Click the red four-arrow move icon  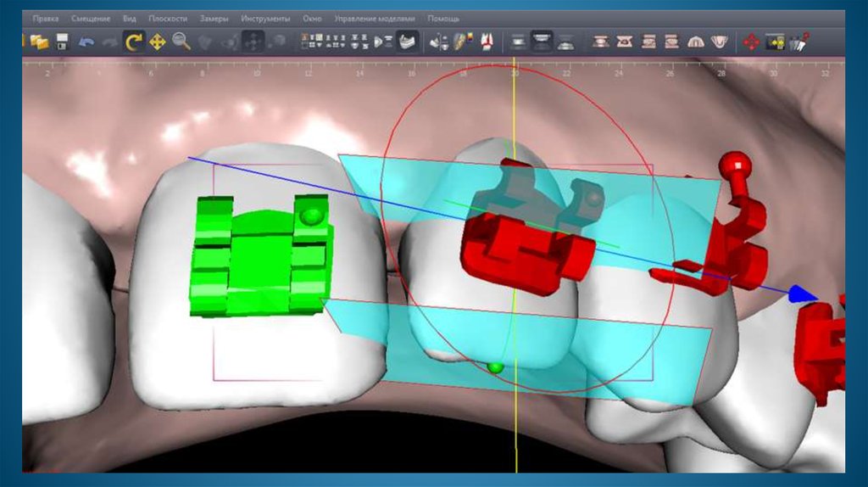click(x=751, y=41)
